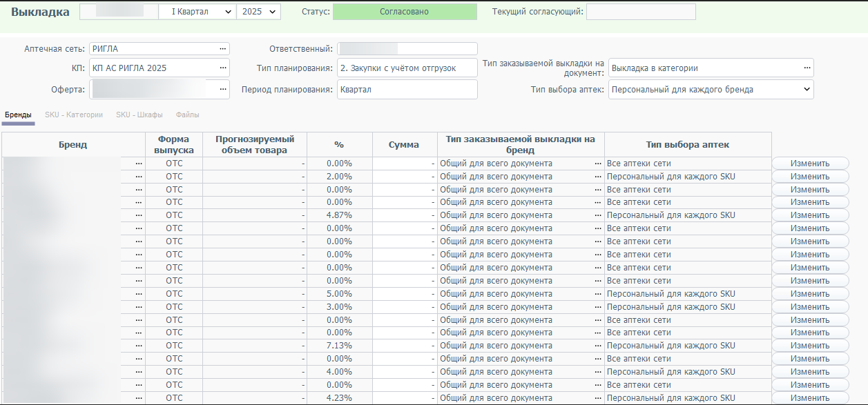Open brand ellipsis in the 2.00% row
The height and width of the screenshot is (405, 868).
(x=139, y=177)
